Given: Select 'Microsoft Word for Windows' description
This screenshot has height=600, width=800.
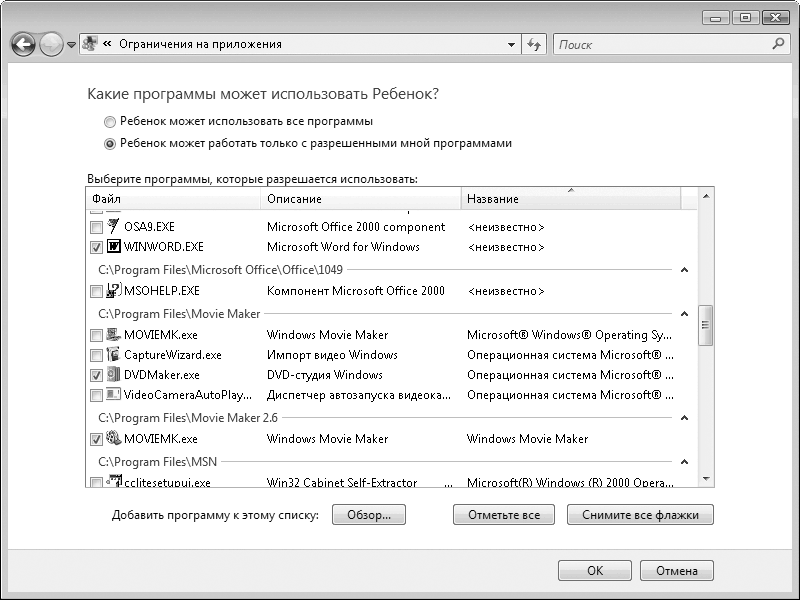Looking at the screenshot, I should 343,247.
